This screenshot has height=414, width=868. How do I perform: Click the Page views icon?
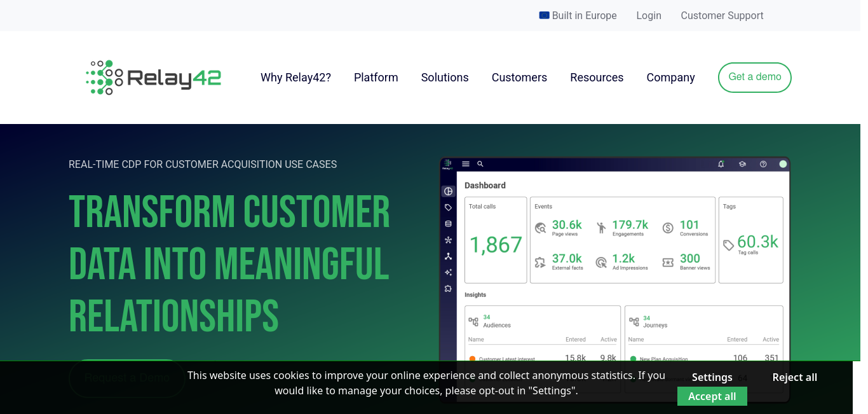541,228
